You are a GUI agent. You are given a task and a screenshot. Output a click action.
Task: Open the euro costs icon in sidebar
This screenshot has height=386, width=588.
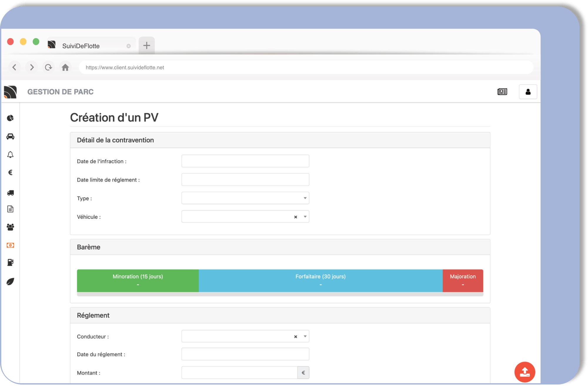coord(10,172)
